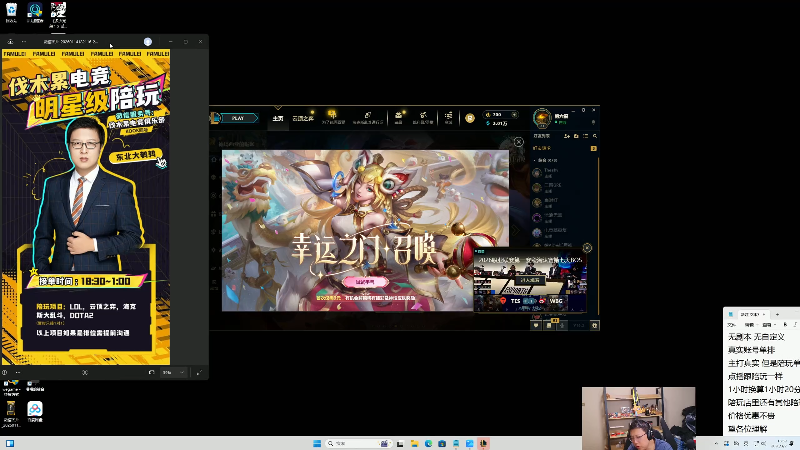Open the collection chest icon
This screenshot has height=450, width=800.
tap(398, 115)
